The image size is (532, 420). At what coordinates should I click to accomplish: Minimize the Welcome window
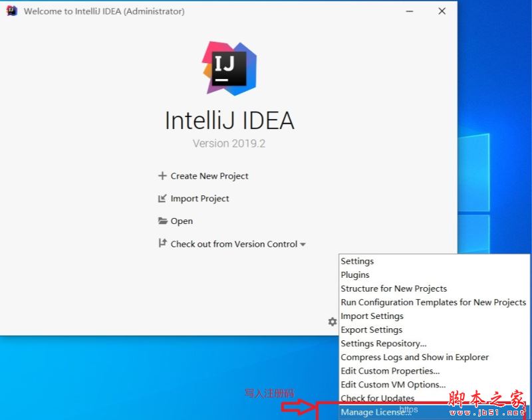click(x=410, y=11)
